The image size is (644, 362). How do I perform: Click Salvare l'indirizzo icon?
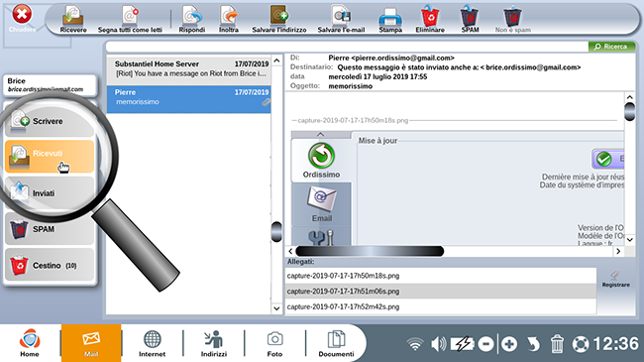[279, 19]
